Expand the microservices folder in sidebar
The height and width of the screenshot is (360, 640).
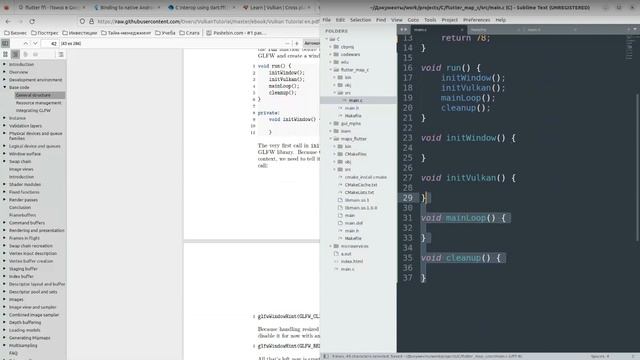pos(331,246)
